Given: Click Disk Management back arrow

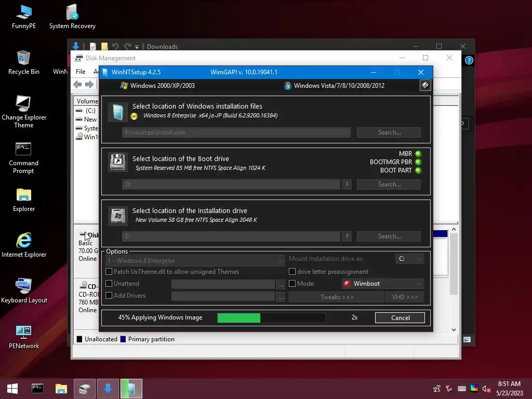Looking at the screenshot, I should [x=77, y=85].
